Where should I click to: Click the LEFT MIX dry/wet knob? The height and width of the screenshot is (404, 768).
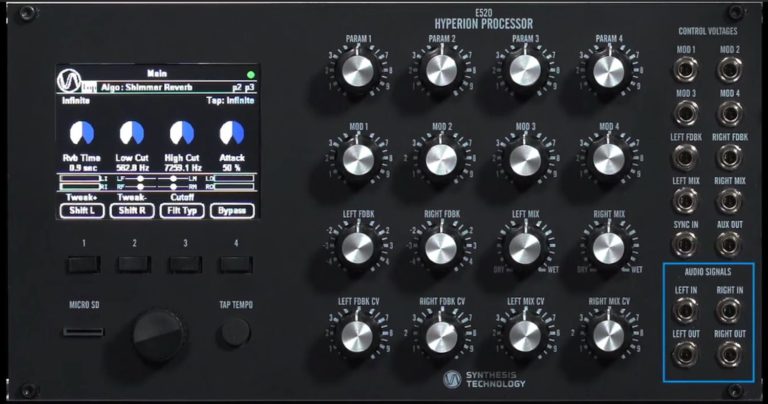[525, 248]
